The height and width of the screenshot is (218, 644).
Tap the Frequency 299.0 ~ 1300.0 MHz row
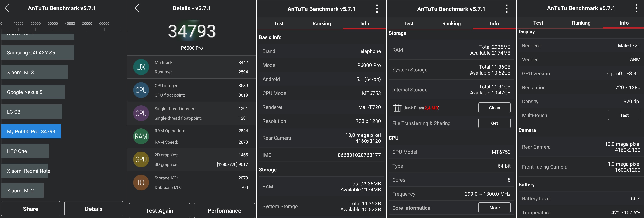coord(451,194)
